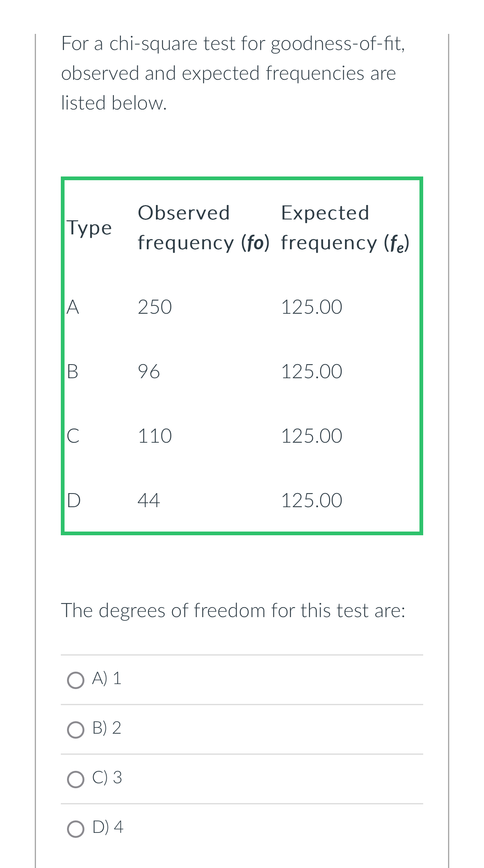Click the observed frequency value 250
484x868 pixels.
(154, 307)
